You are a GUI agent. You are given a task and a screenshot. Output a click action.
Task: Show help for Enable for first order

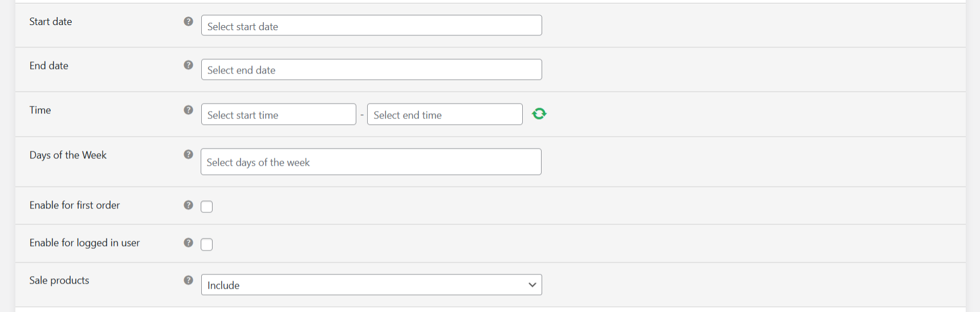click(188, 205)
